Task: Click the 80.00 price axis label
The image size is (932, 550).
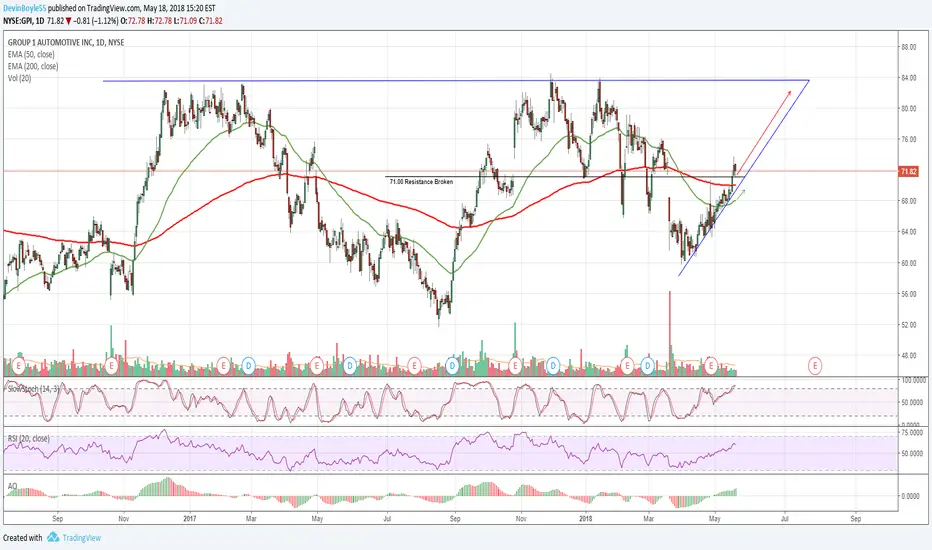Action: (x=908, y=109)
